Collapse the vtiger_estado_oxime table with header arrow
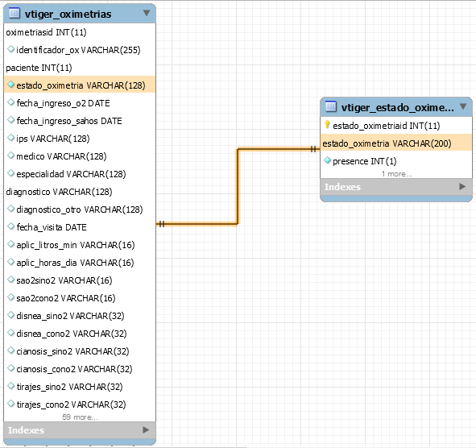The height and width of the screenshot is (448, 476). pyautogui.click(x=463, y=106)
